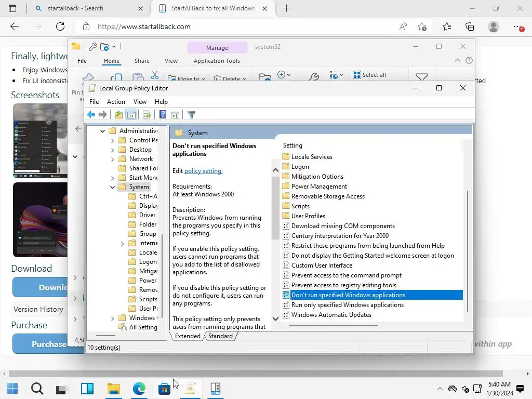Click Explorer ribbon Properties wrench icon

pos(314,76)
